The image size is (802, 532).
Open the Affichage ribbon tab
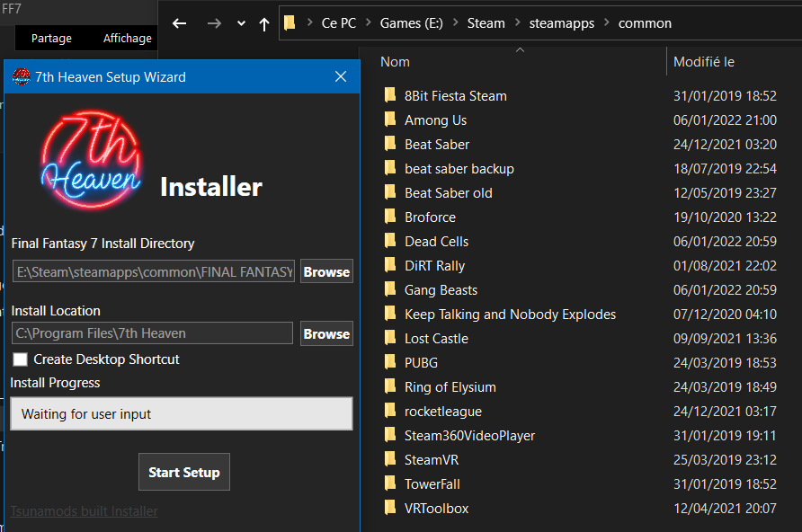click(128, 39)
